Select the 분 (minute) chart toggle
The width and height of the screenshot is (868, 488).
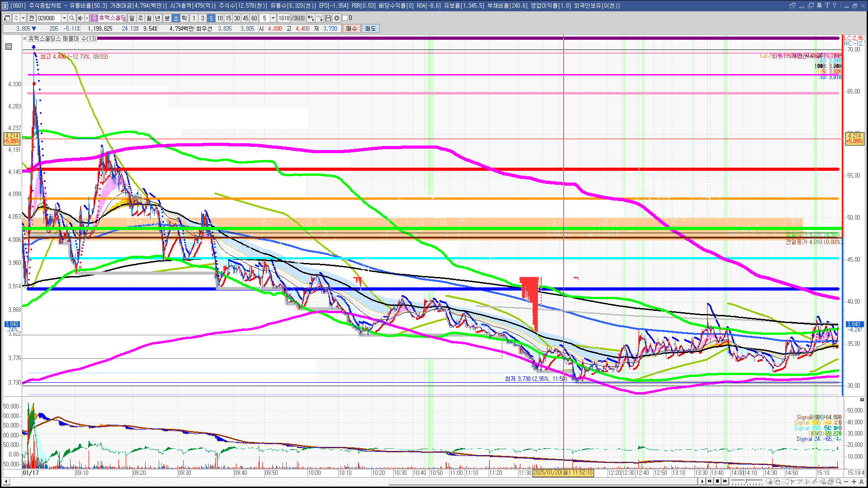click(167, 18)
